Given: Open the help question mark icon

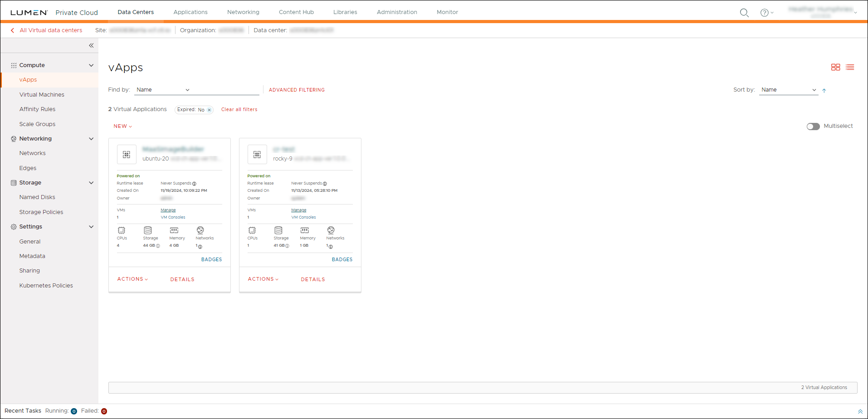Looking at the screenshot, I should point(765,13).
